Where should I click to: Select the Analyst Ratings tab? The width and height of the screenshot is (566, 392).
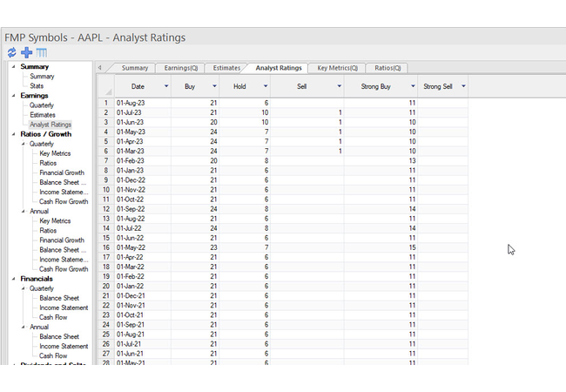(279, 68)
